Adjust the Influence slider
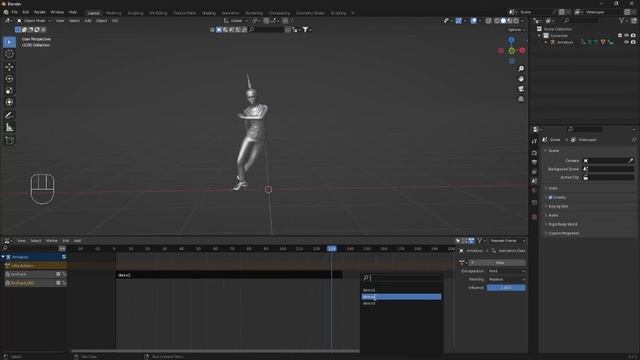Screen dimensions: 640x360 [506, 288]
